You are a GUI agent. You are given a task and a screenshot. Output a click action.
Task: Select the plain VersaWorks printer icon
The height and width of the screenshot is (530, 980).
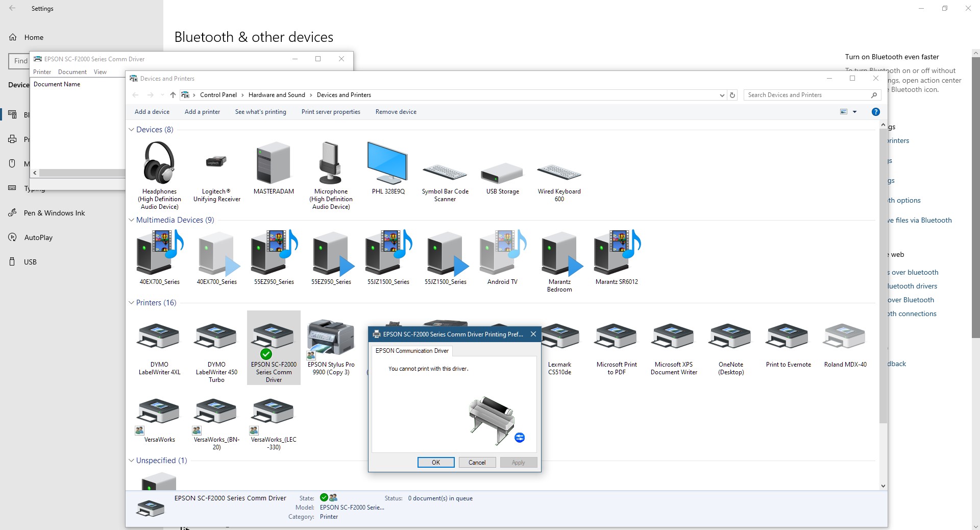point(160,420)
